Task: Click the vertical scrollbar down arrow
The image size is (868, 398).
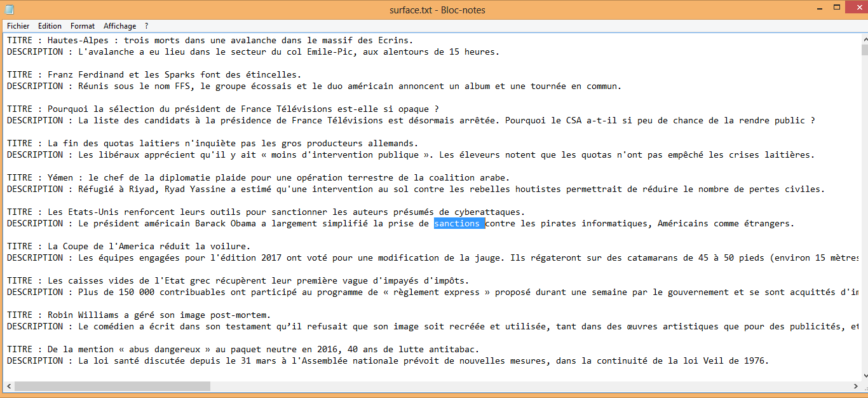Action: click(x=864, y=375)
